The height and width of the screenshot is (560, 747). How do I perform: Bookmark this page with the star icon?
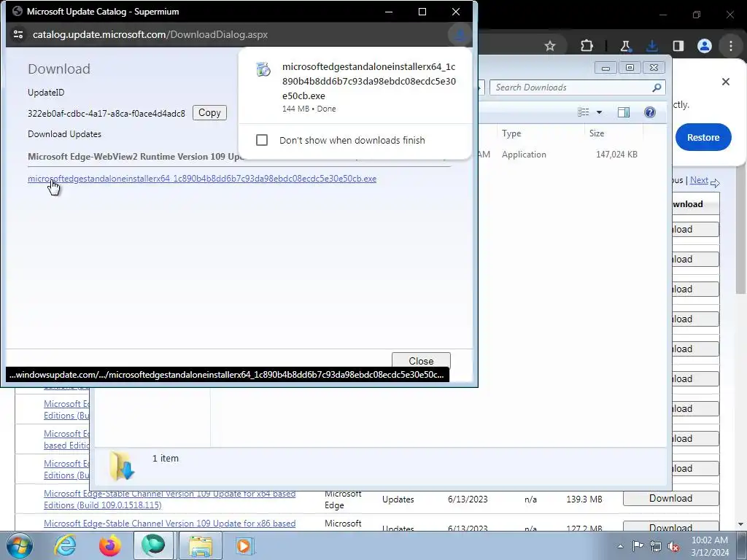pyautogui.click(x=550, y=46)
